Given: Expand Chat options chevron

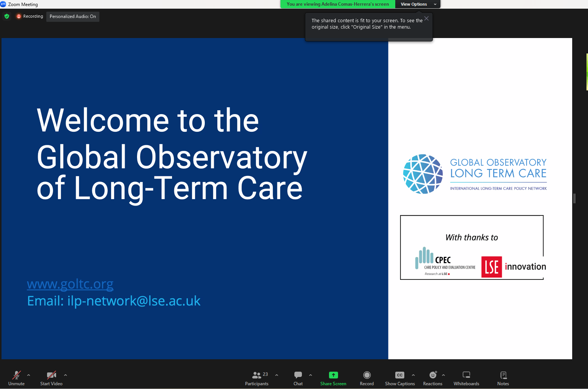Looking at the screenshot, I should tap(311, 375).
